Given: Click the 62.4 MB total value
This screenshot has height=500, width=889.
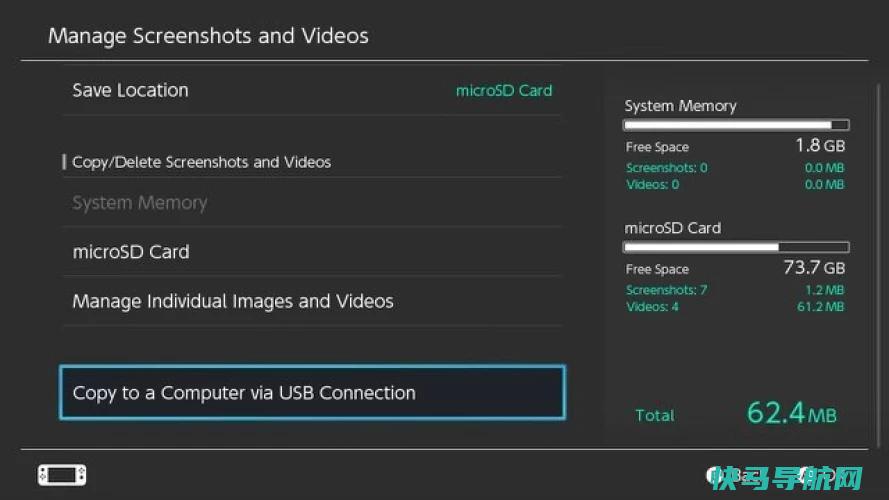Looking at the screenshot, I should pyautogui.click(x=791, y=413).
